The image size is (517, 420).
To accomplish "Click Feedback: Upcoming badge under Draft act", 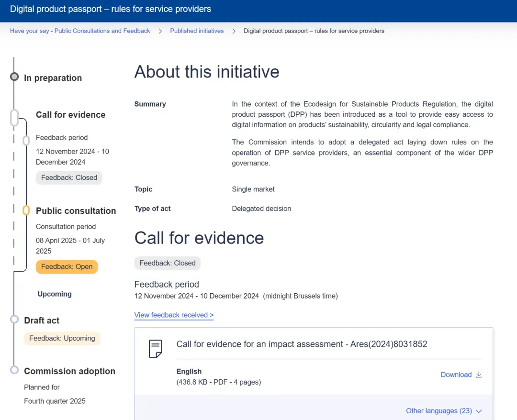I will 62,338.
